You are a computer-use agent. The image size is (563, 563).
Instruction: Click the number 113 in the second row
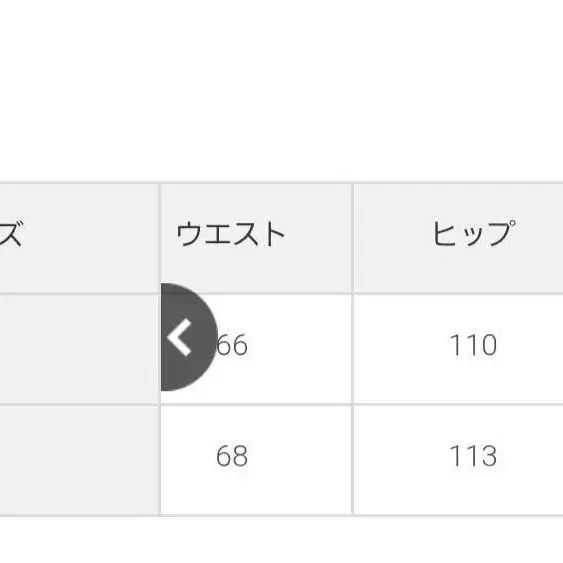click(x=473, y=456)
